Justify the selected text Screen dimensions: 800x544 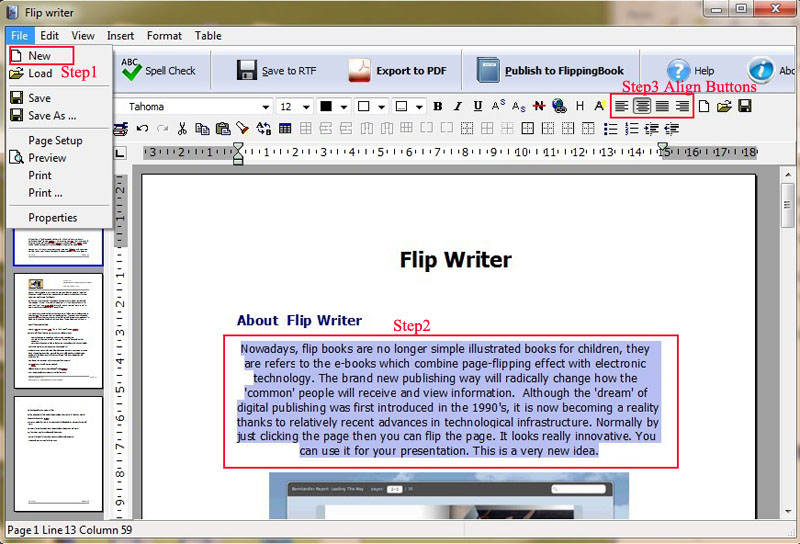(662, 106)
